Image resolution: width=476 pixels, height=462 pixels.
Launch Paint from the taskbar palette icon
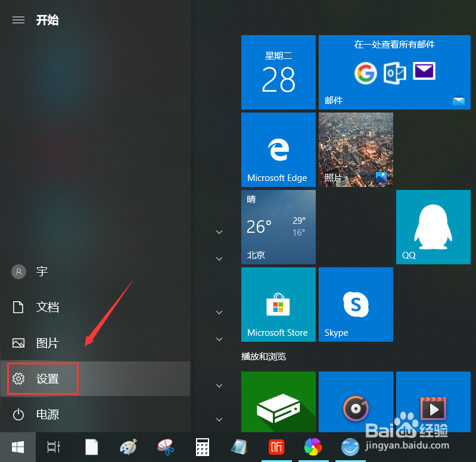pyautogui.click(x=129, y=447)
